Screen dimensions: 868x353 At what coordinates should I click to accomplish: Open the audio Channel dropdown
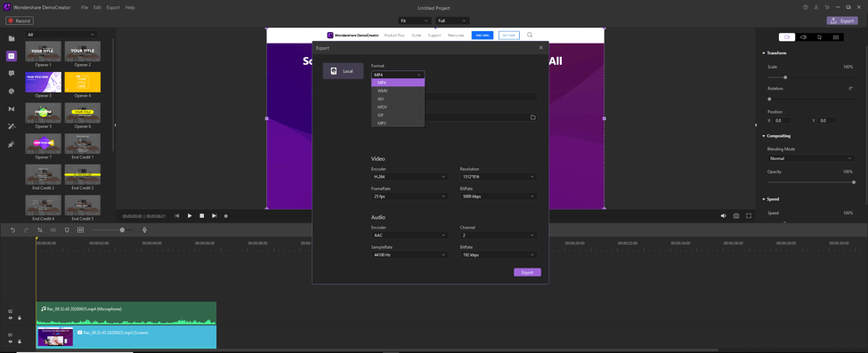click(x=499, y=235)
